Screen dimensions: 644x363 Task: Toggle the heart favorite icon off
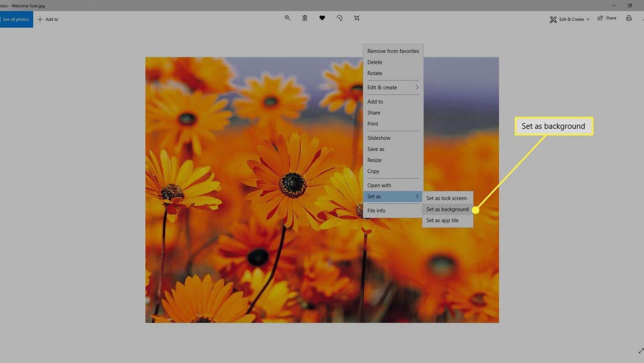(322, 18)
